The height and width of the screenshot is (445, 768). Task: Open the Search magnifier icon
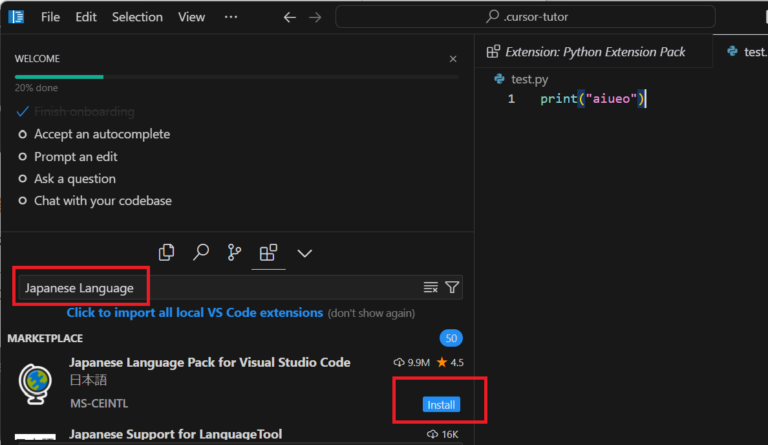point(201,253)
